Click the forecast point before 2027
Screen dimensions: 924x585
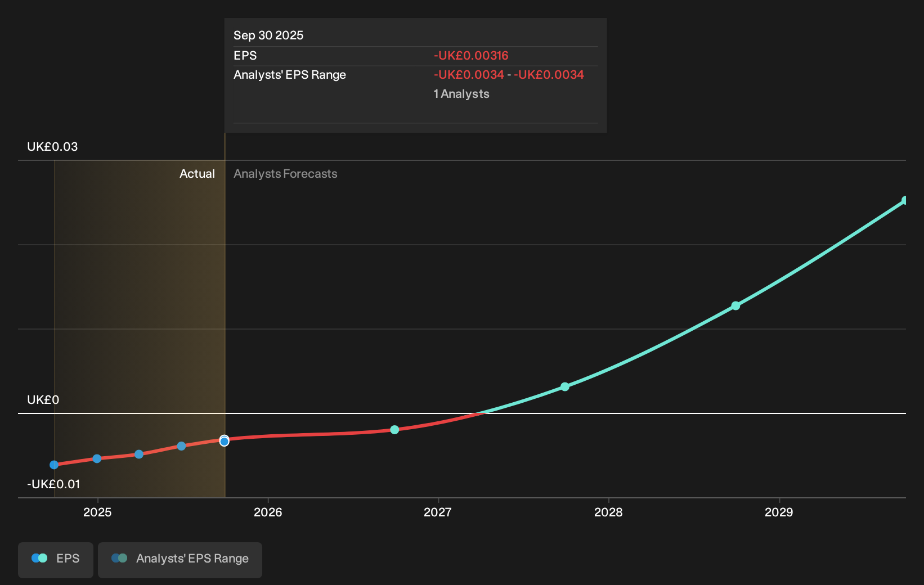(394, 430)
